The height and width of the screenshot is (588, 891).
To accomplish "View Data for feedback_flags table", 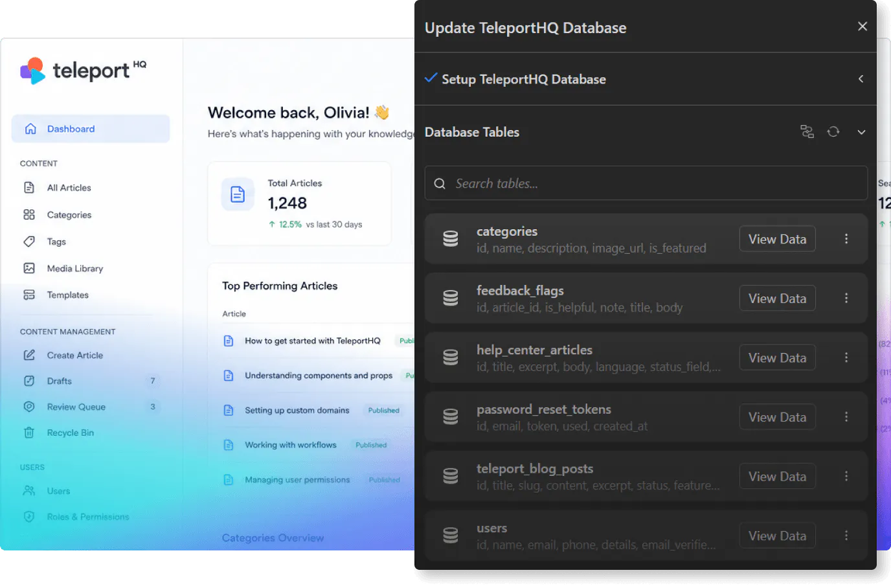I will (777, 299).
